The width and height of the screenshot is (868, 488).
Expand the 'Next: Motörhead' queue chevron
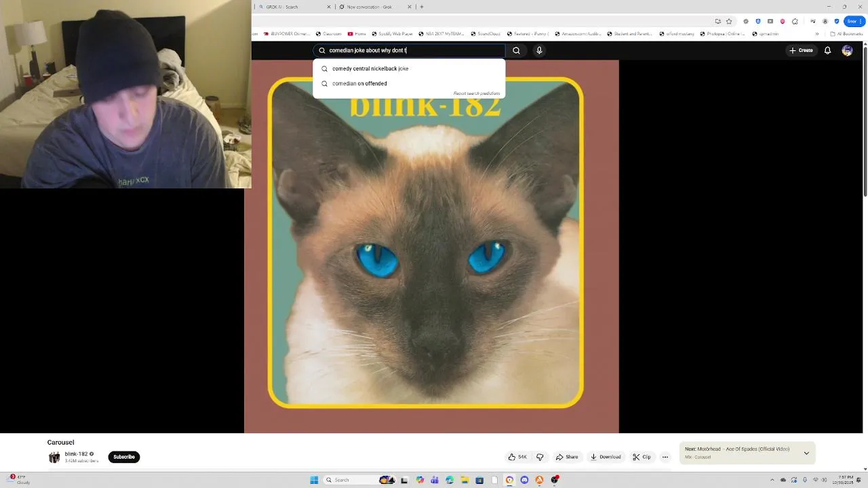pos(806,453)
